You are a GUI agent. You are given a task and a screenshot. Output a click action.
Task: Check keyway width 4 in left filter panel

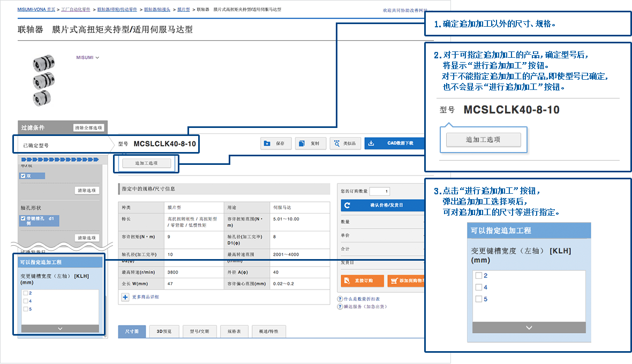(26, 301)
